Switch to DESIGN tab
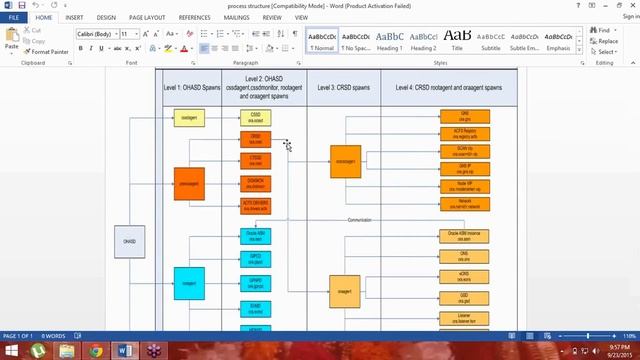640x360 pixels. click(x=106, y=18)
